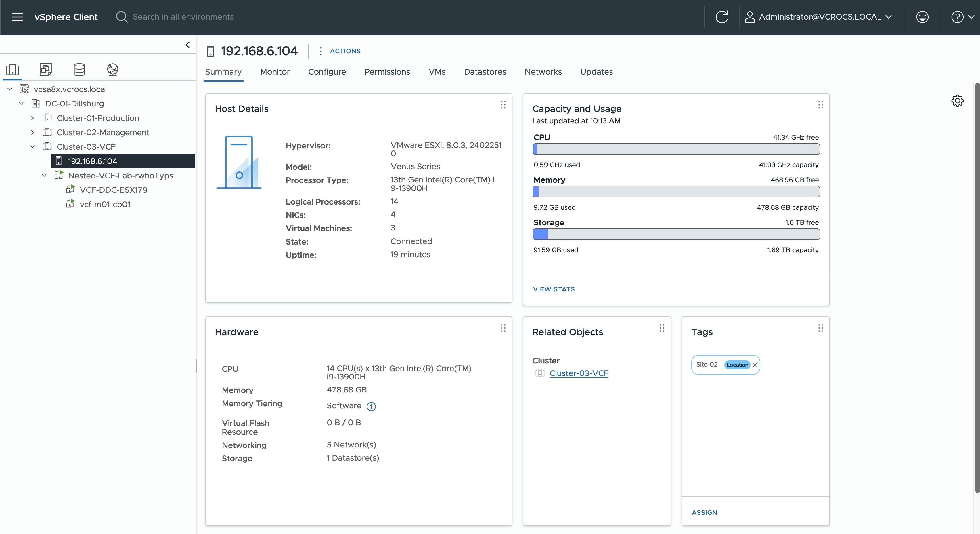Click the Storage usage bar
Viewport: 980px width, 534px height.
pyautogui.click(x=676, y=234)
